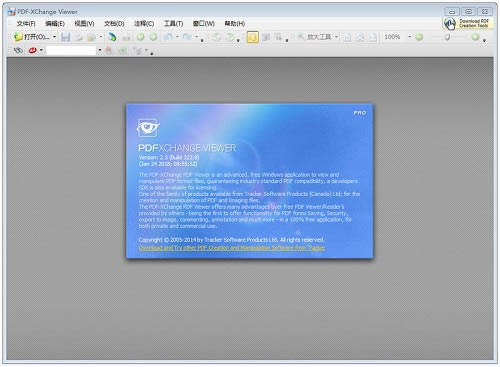This screenshot has height=367, width=500.
Task: Click the Undo arrow icon
Action: click(168, 37)
